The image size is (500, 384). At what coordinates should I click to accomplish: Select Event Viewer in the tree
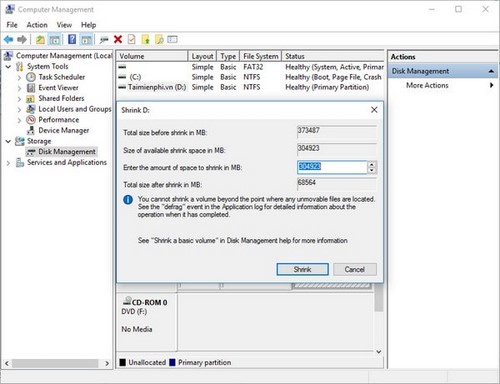pos(58,88)
